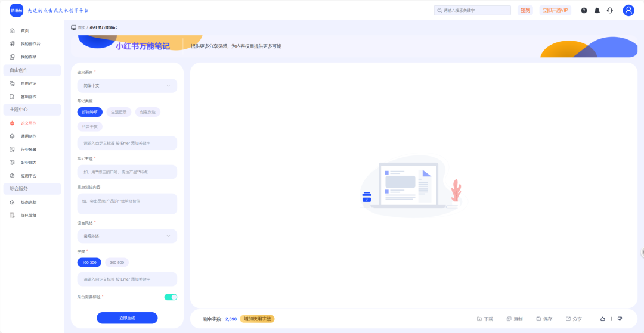Open the 语言风格 dropdown showing 常规陈述
The image size is (644, 333).
tap(128, 236)
